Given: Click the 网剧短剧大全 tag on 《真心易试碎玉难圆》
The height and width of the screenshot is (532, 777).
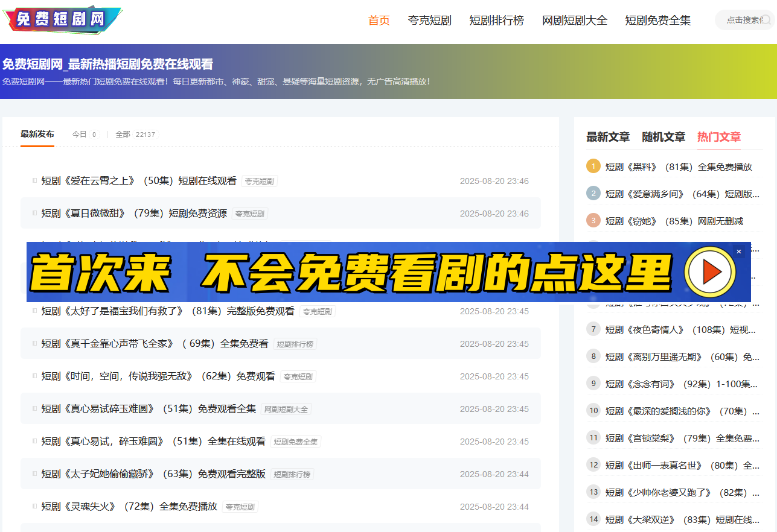Looking at the screenshot, I should (x=286, y=409).
